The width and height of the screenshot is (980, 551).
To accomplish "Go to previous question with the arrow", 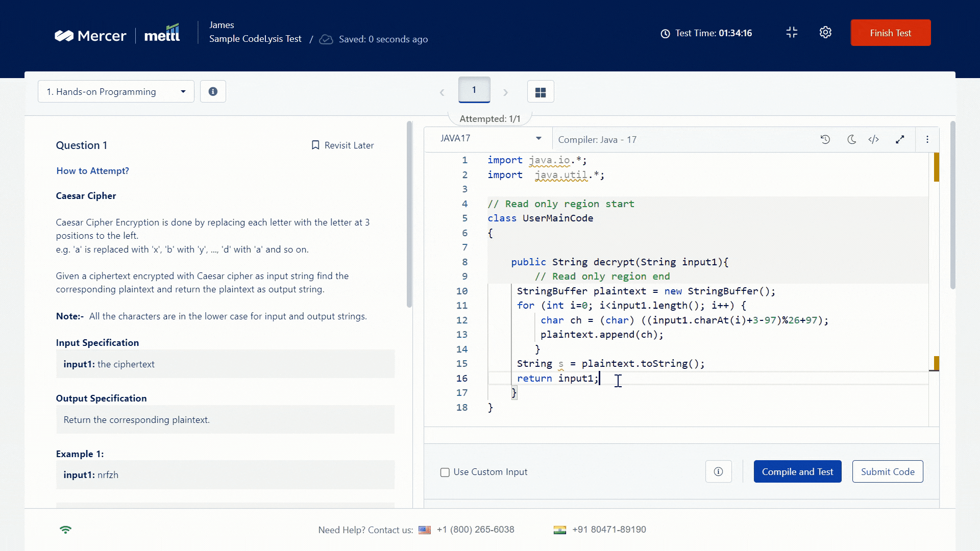I will click(442, 92).
